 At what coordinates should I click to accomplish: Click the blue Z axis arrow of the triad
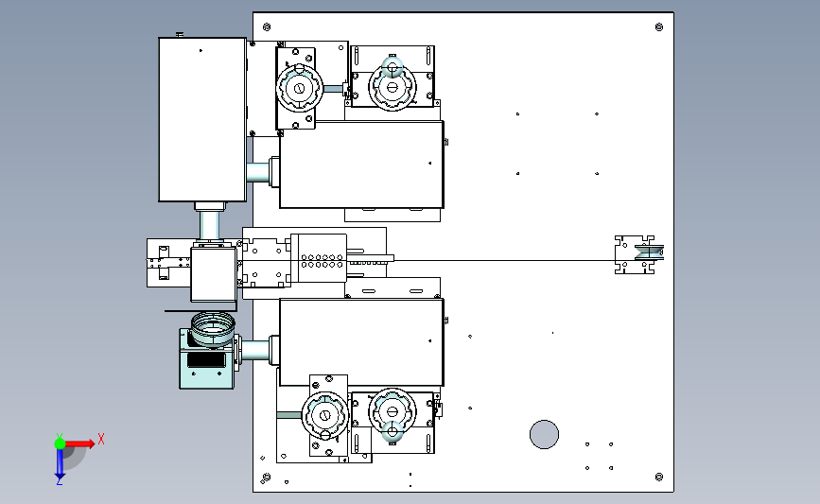coord(60,463)
